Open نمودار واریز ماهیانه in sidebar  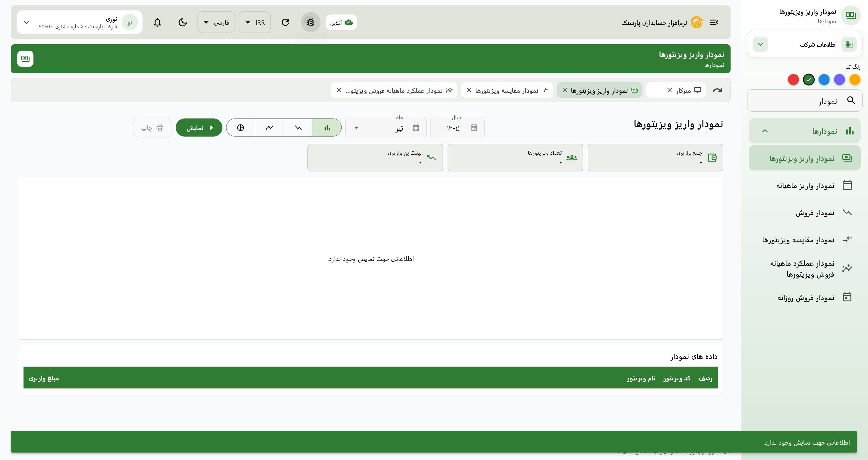(x=805, y=185)
